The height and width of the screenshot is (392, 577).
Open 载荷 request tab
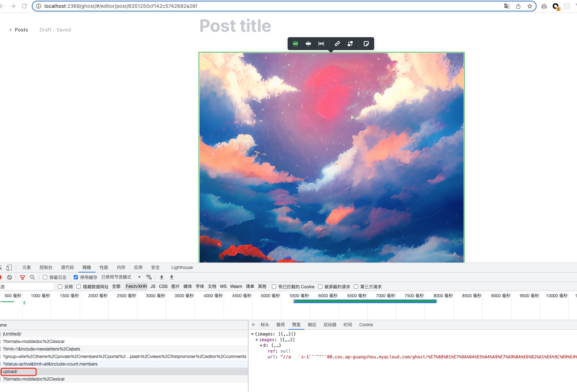pos(280,325)
